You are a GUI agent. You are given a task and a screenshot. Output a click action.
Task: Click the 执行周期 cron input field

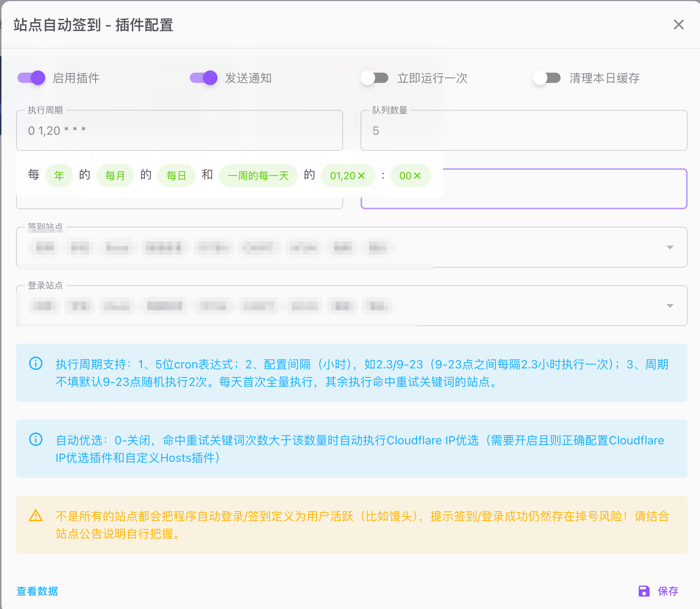[179, 131]
